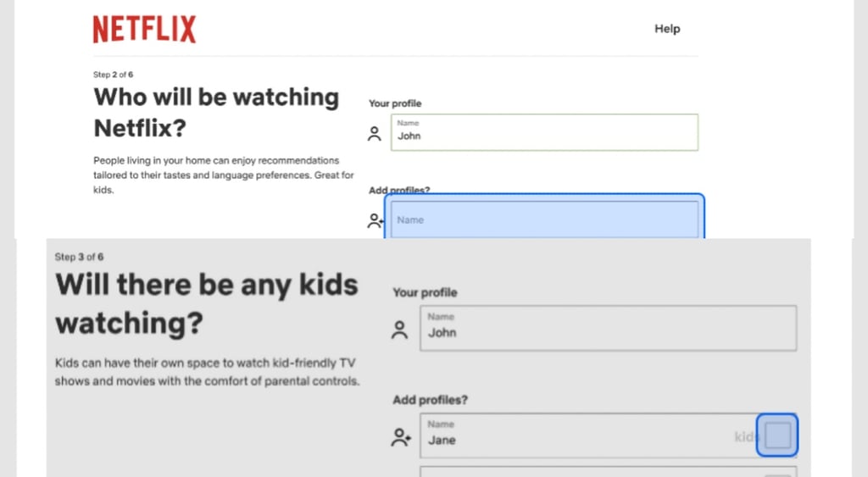Check the kids checkbox for Jane
This screenshot has height=477, width=868.
777,435
